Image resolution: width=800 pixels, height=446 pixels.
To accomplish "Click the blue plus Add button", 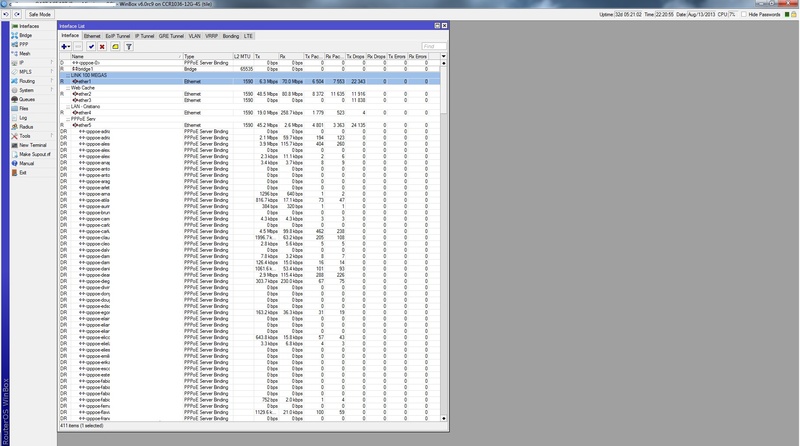I will [x=65, y=46].
